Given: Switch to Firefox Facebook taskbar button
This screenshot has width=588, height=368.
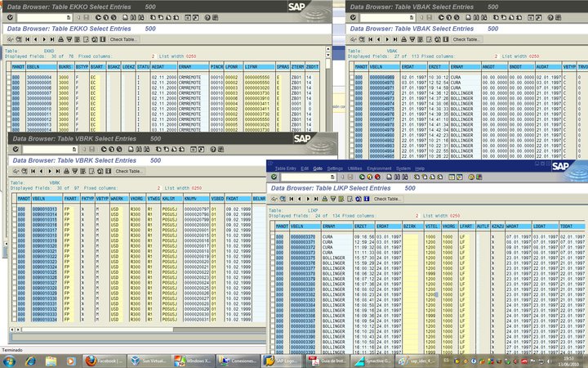Looking at the screenshot, I should click(x=104, y=361).
